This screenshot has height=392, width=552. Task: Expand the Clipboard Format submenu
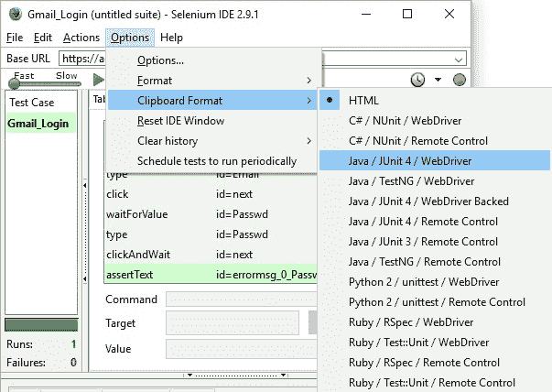[212, 101]
